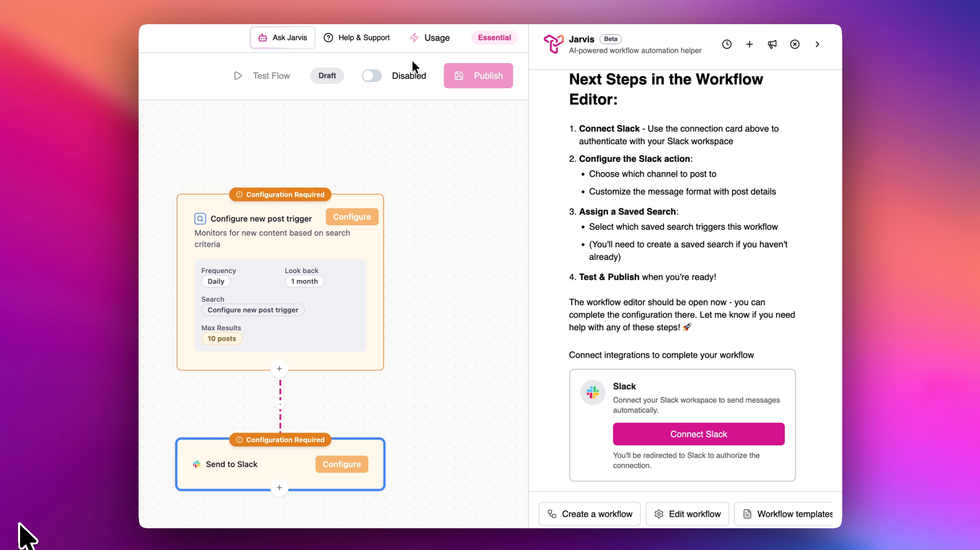Click the Beta badge
The height and width of the screenshot is (550, 980).
click(x=611, y=39)
